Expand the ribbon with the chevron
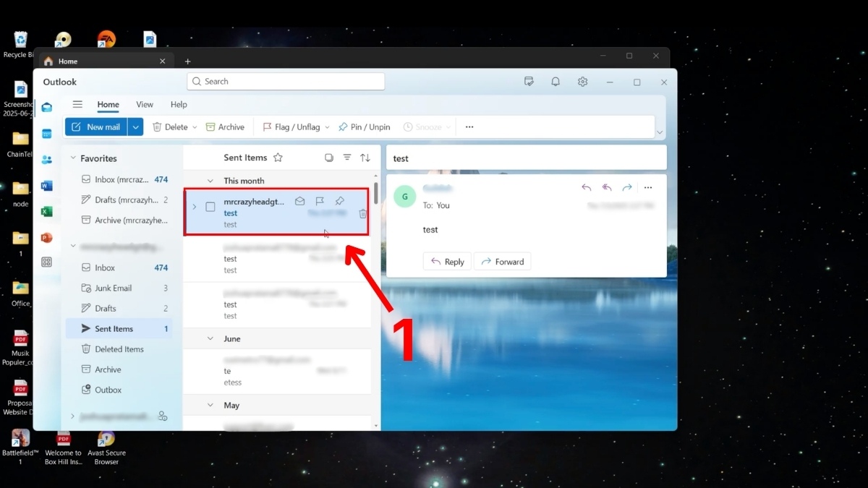The image size is (868, 488). tap(659, 132)
